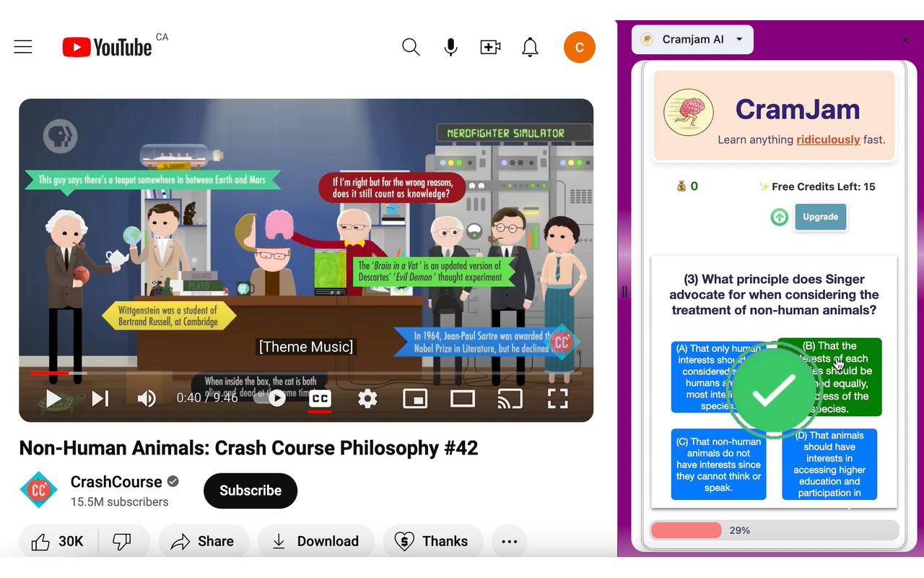Viewport: 924px width, 578px height.
Task: Open YouTube search
Action: click(411, 48)
